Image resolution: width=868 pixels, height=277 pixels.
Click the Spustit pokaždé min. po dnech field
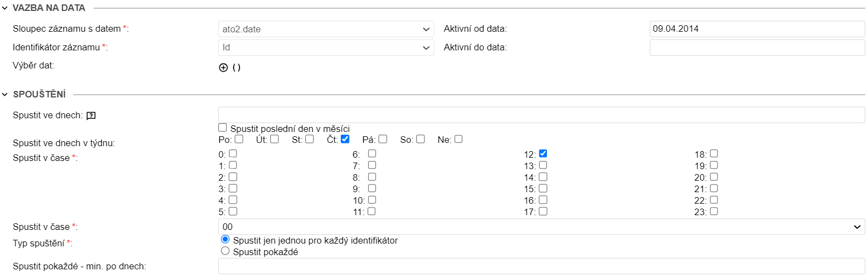pos(541,266)
